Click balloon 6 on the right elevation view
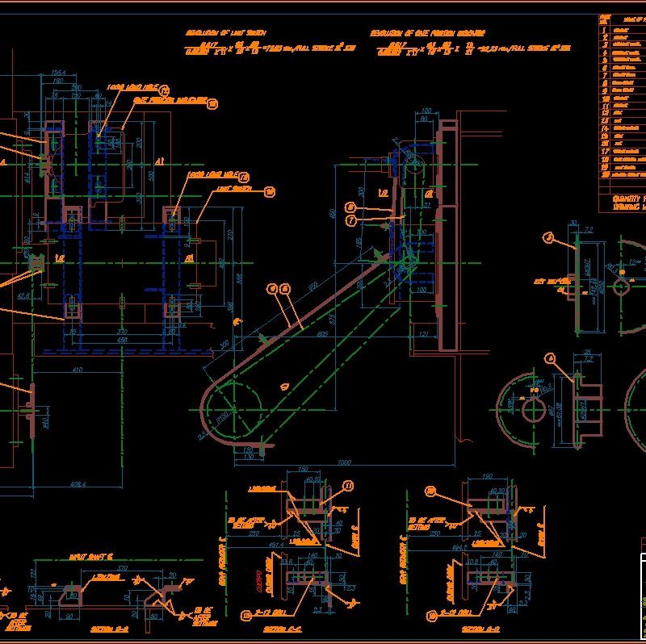The image size is (646, 644). pos(351,207)
